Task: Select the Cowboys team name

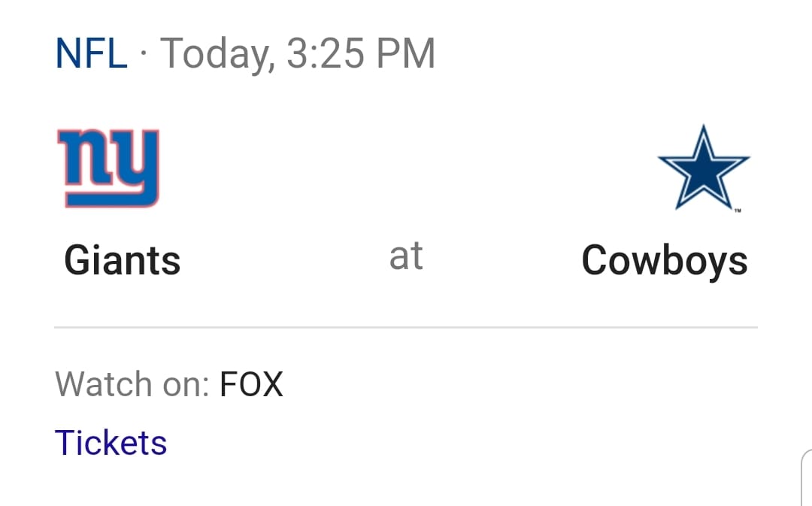Action: click(x=664, y=261)
